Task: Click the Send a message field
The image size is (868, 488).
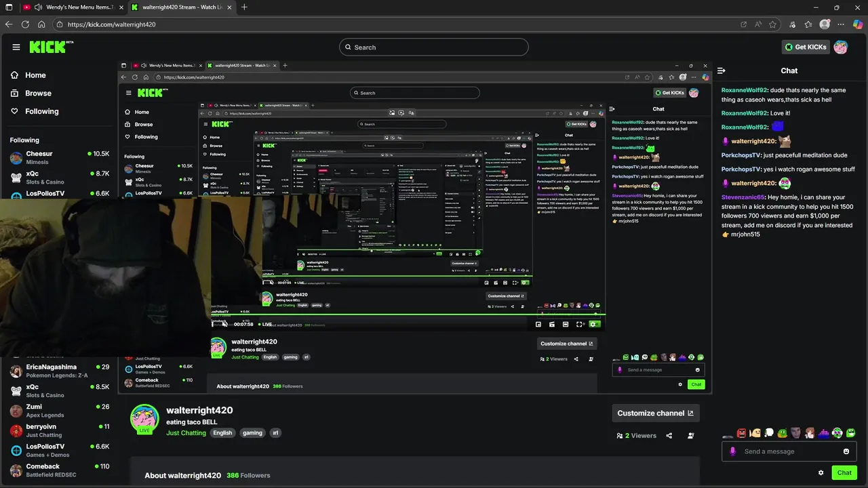Action: pos(790,451)
